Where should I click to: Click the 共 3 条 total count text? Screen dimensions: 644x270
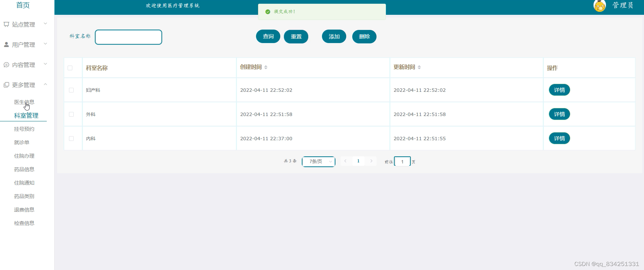290,161
